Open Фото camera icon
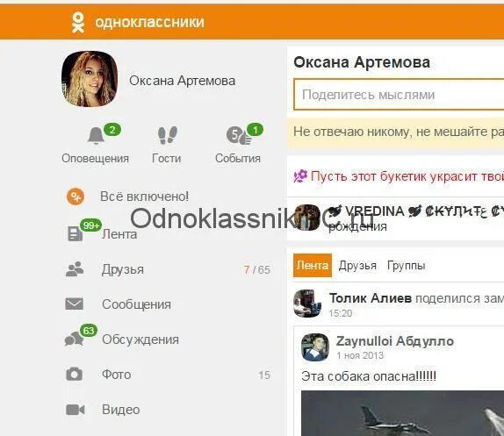 [x=75, y=374]
